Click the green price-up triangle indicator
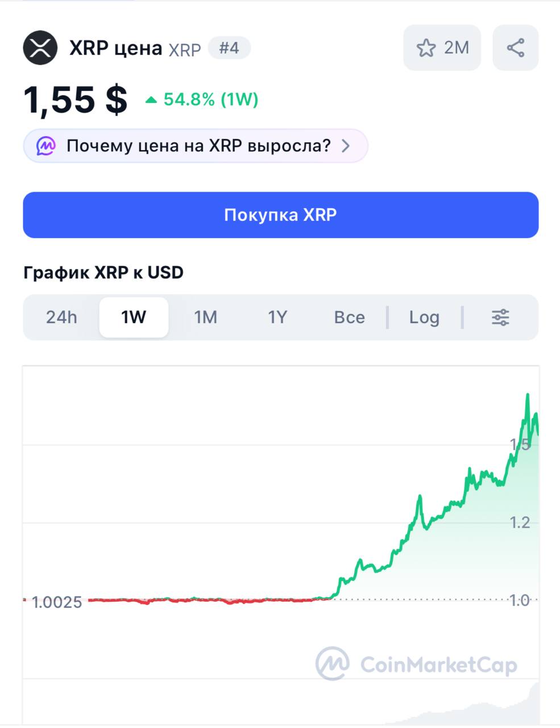 click(x=151, y=100)
